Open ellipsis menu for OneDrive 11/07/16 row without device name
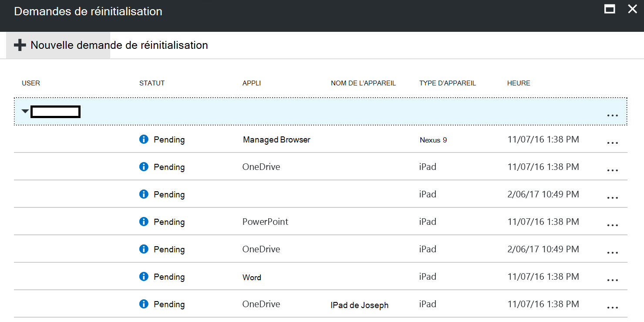Image resolution: width=644 pixels, height=322 pixels. 612,170
